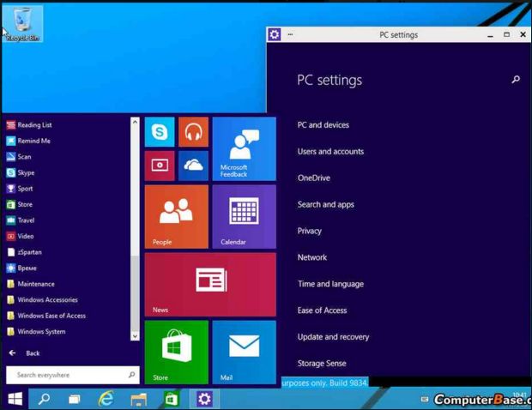Launch Scan from app list
532x410 pixels.
[x=19, y=157]
